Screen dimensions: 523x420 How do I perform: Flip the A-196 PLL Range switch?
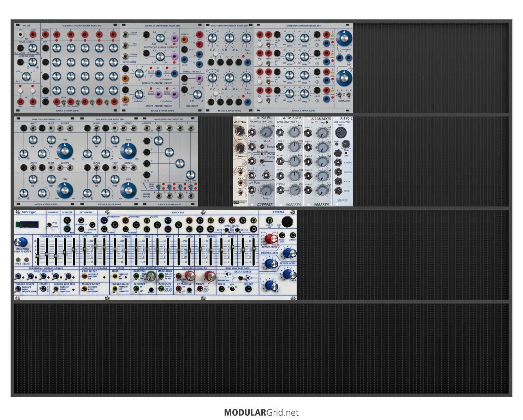coord(262,146)
